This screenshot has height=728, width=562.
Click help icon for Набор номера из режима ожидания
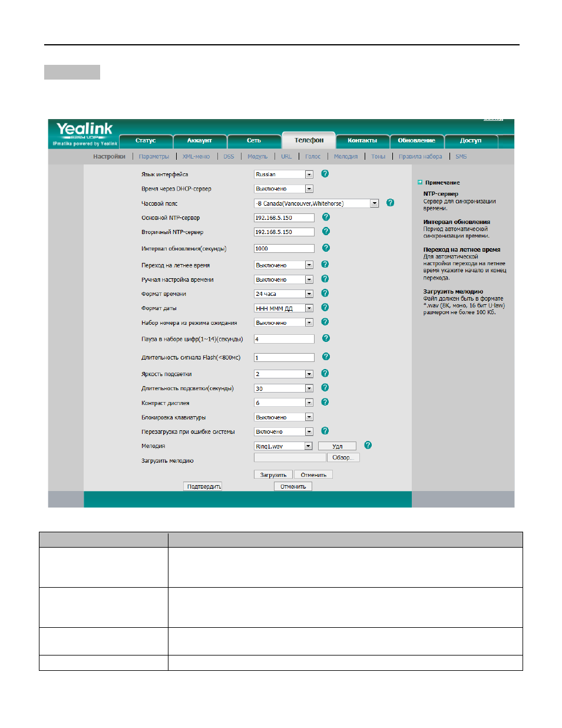point(325,322)
